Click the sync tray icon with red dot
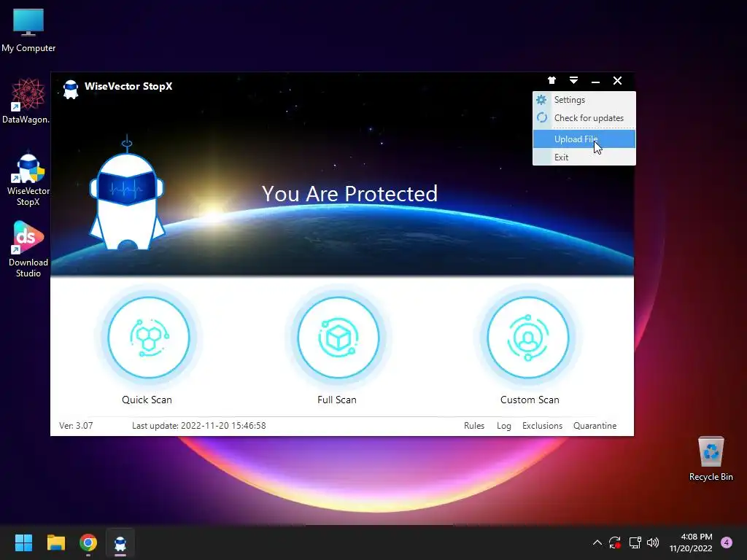747x560 pixels. [x=615, y=542]
